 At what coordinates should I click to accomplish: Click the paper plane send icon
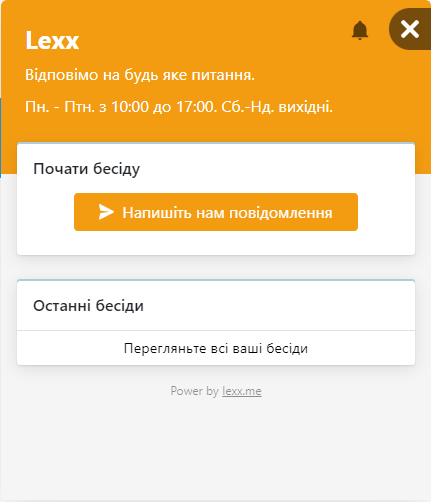pos(106,212)
